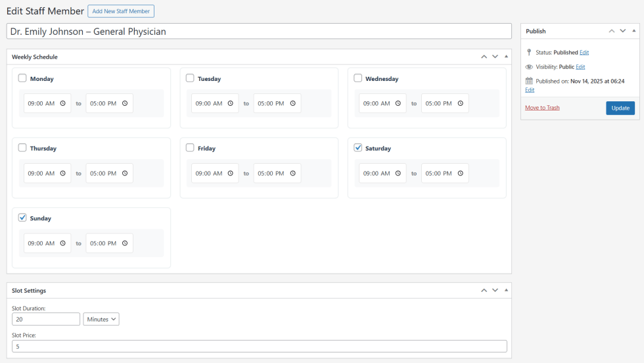Open the Friday start time clock picker
644x363 pixels.
tap(231, 174)
